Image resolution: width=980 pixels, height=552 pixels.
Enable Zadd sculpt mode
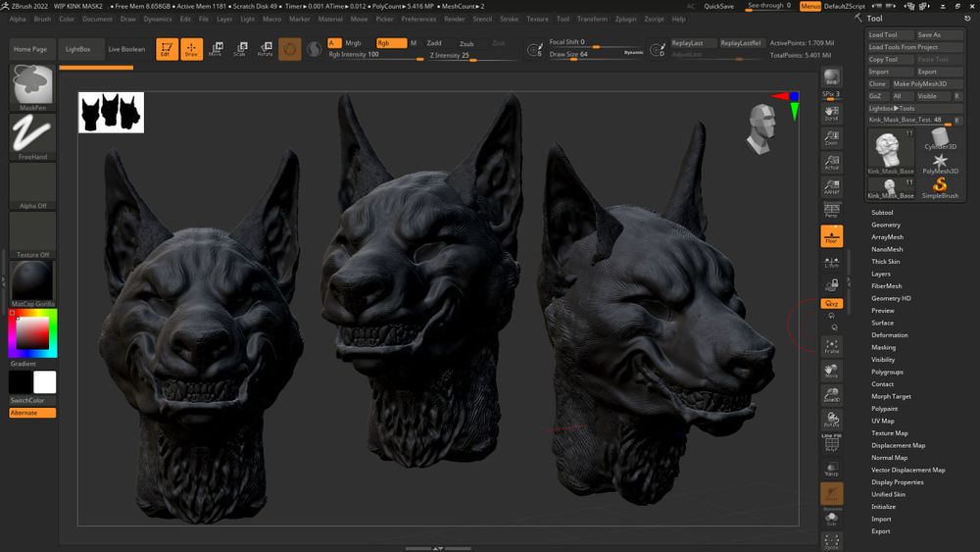[x=434, y=43]
